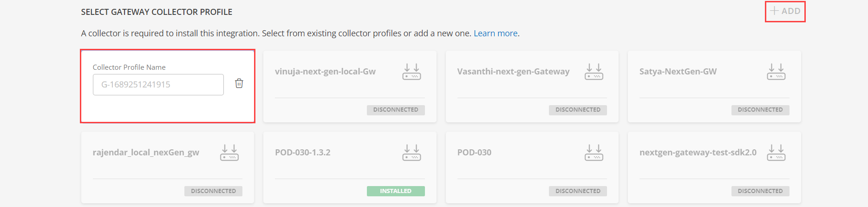
Task: Choose the rajendar_local_nexGen_gw profile name
Action: (x=146, y=153)
